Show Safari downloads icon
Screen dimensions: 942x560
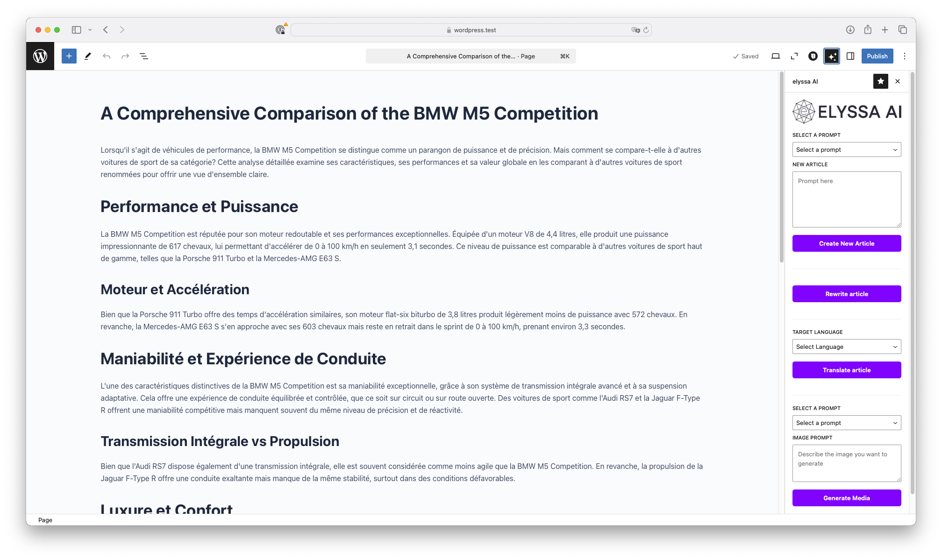pos(850,30)
